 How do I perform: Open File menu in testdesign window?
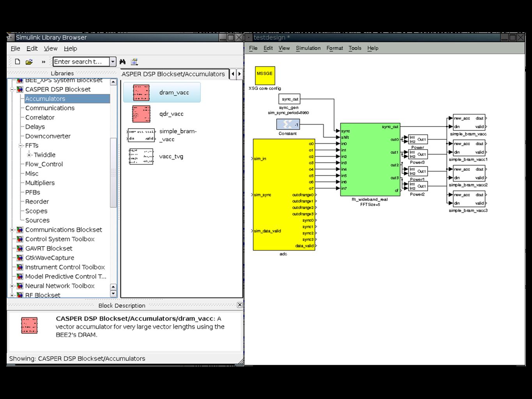[x=253, y=48]
